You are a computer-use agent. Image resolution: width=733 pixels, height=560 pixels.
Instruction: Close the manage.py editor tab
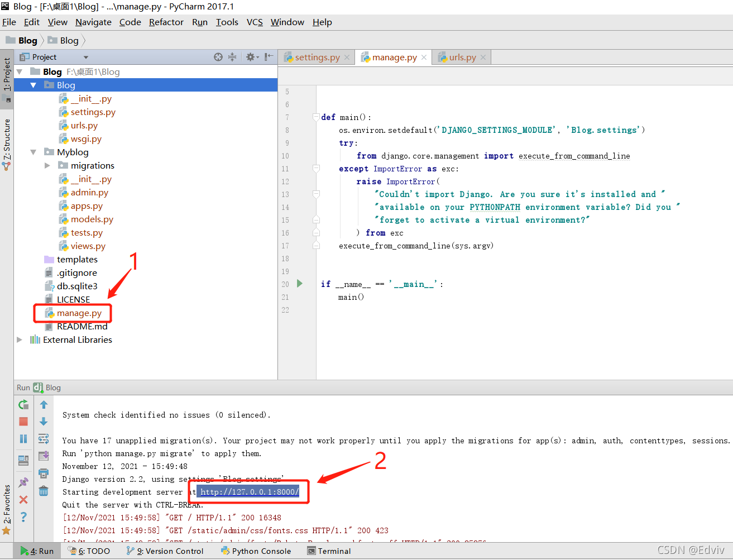(424, 58)
